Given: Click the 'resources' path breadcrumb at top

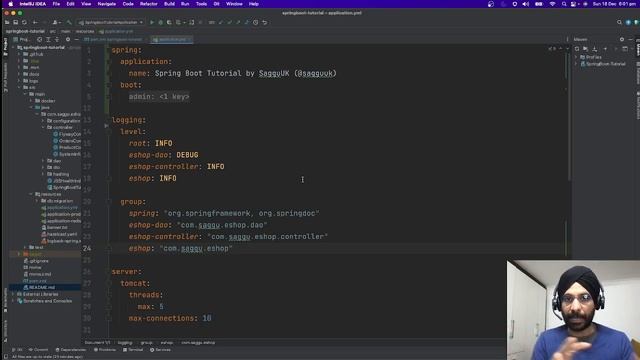Looking at the screenshot, I should (84, 31).
